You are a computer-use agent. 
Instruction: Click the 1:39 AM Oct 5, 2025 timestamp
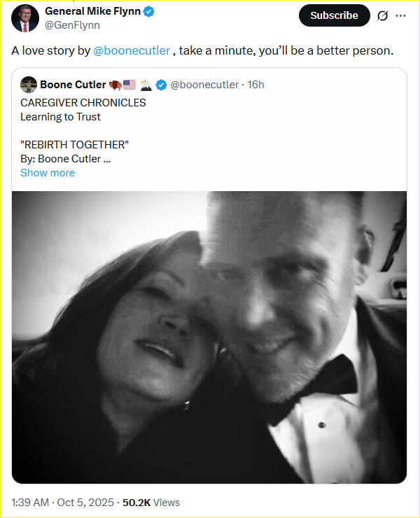coord(63,502)
